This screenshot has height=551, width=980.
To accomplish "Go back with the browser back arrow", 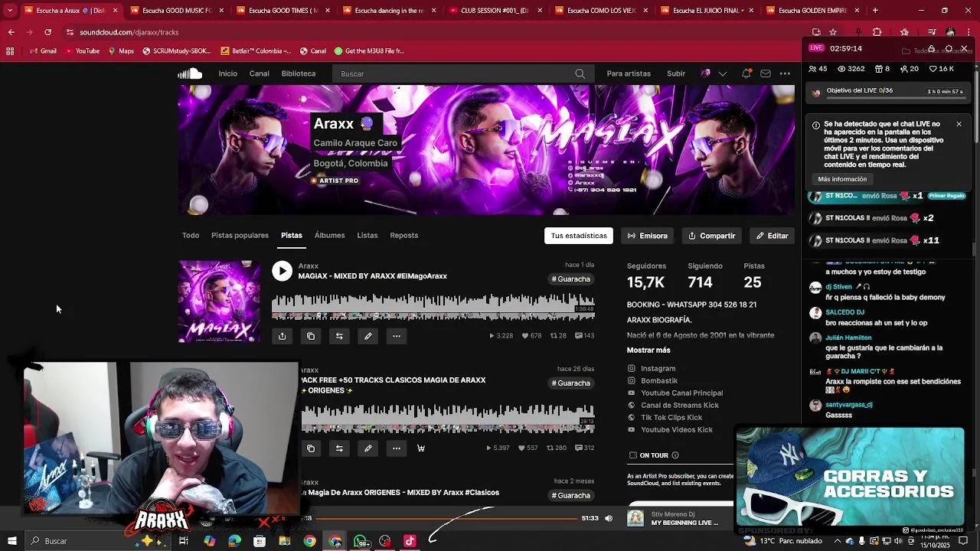I will point(11,32).
